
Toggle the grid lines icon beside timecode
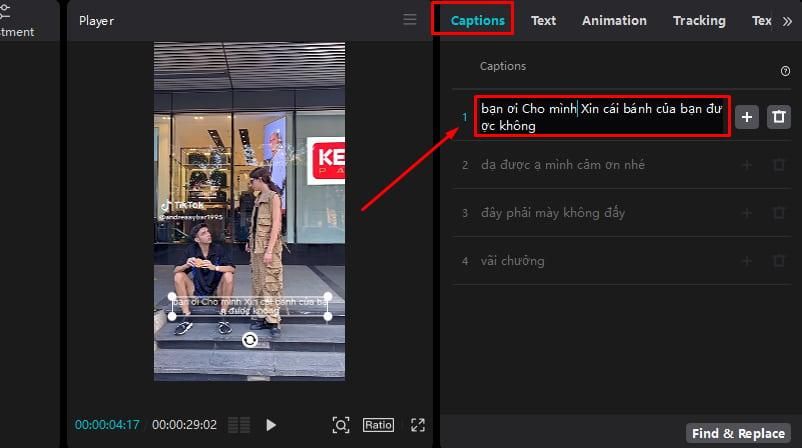239,425
